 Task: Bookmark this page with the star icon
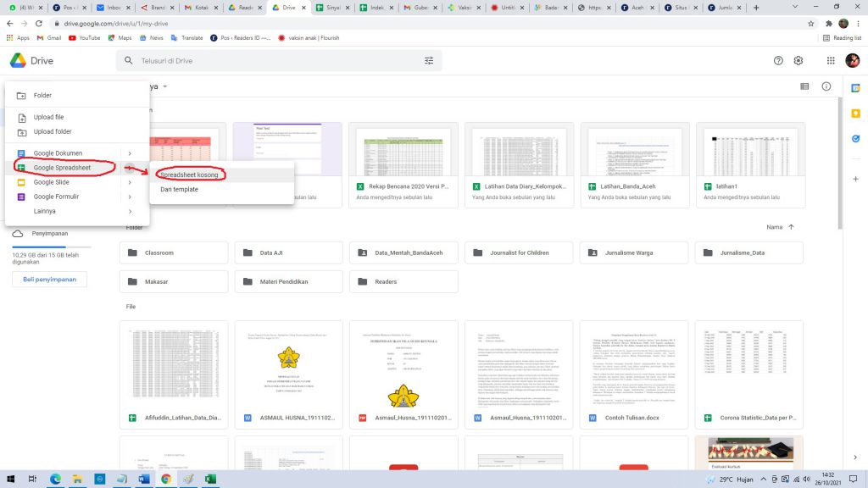click(811, 24)
